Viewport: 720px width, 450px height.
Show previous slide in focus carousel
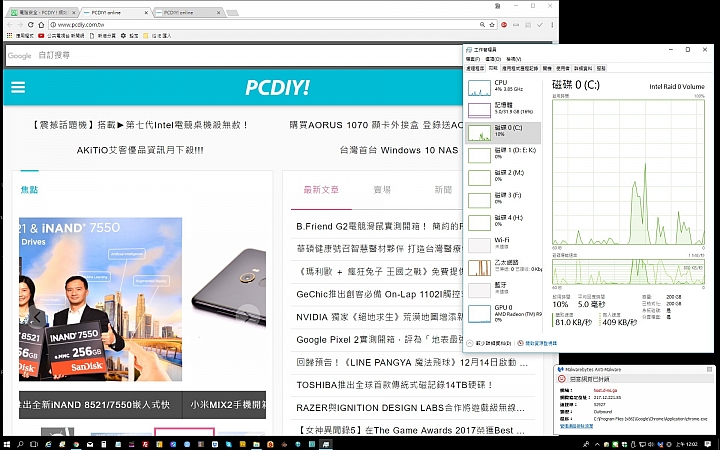point(37,317)
